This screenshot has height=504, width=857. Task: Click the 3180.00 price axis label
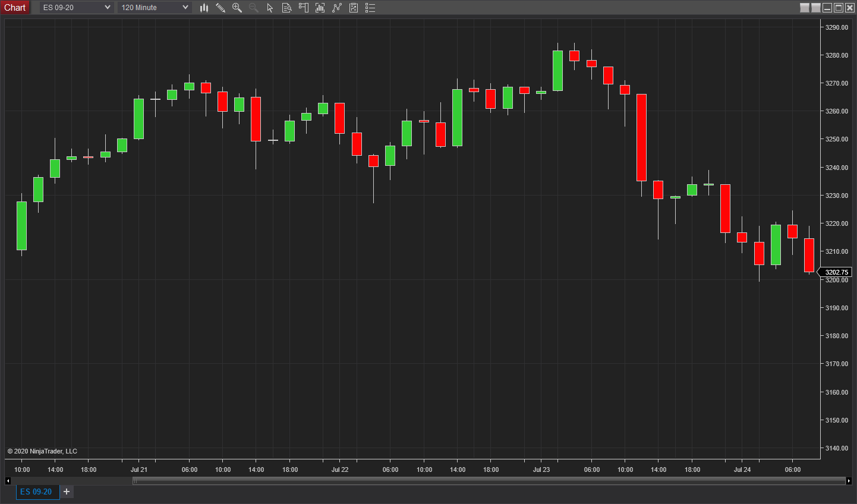pyautogui.click(x=837, y=336)
